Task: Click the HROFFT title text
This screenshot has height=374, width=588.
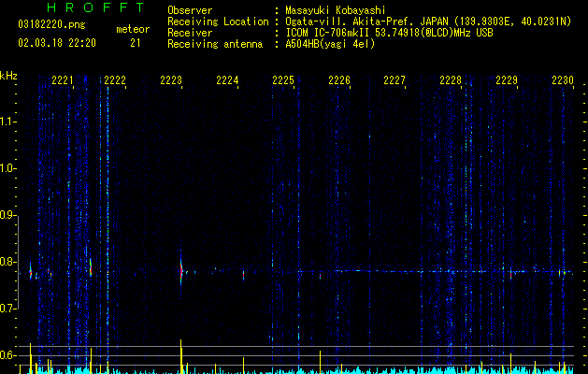Action: 95,7
